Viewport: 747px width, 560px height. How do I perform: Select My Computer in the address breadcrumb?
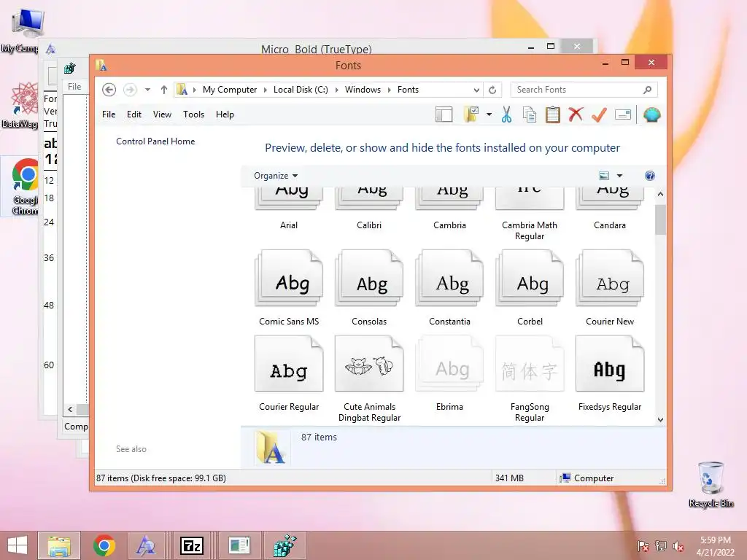[x=230, y=90]
